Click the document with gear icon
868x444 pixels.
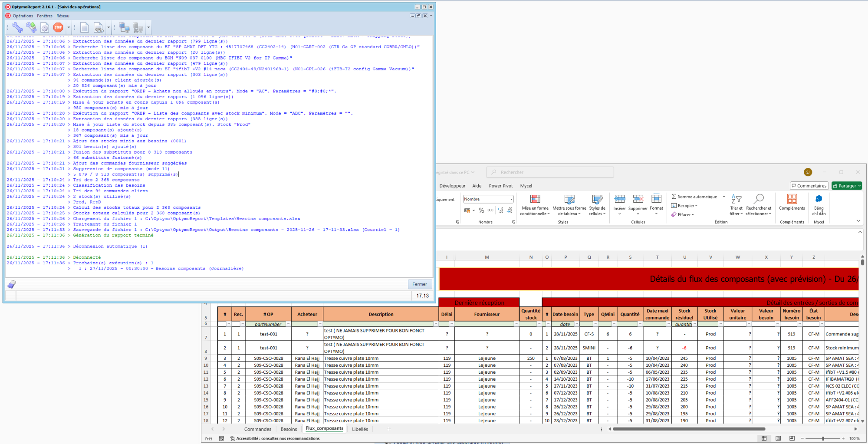pos(45,28)
